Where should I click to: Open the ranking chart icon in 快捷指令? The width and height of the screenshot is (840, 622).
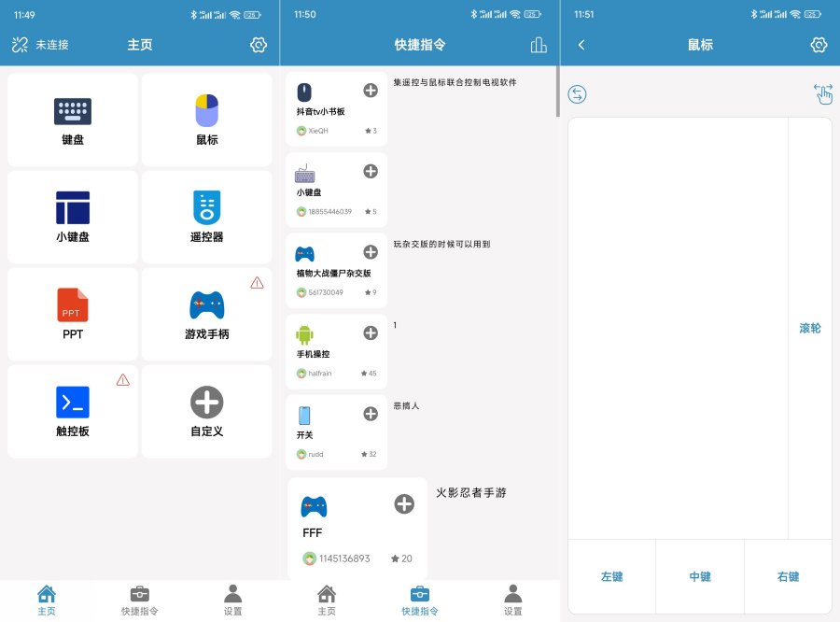pyautogui.click(x=539, y=45)
